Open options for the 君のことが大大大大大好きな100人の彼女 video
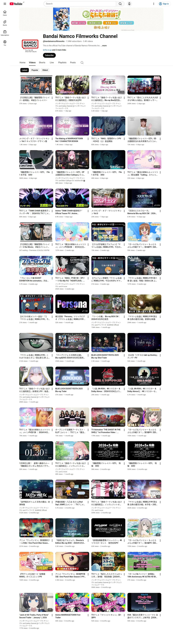Image resolution: width=173 pixels, height=644 pixels. [x=160, y=98]
